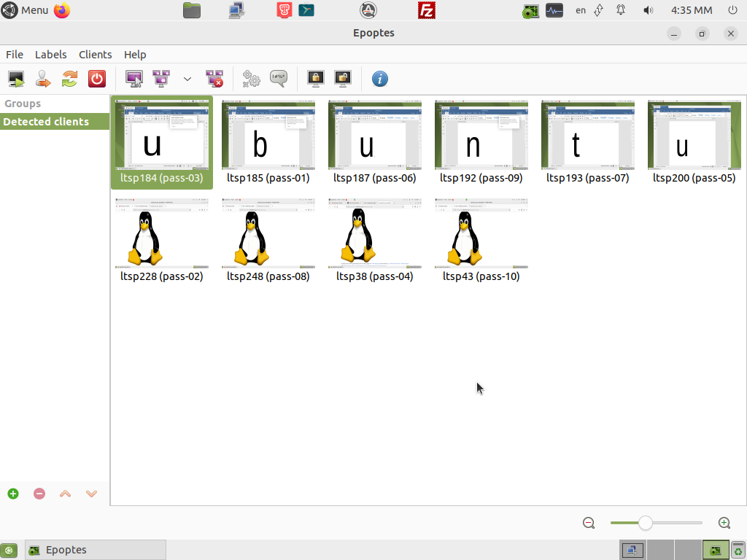This screenshot has height=560, width=747.
Task: Click the stop broadcasts icon
Action: [x=214, y=79]
